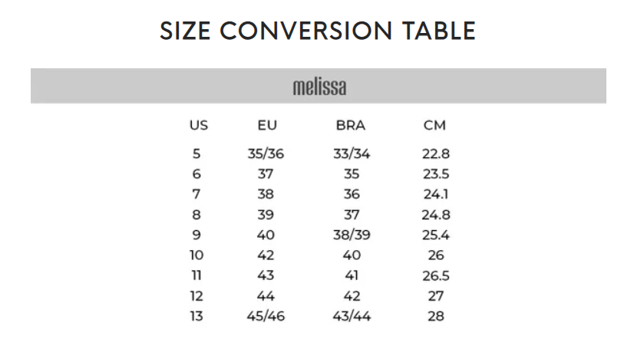The image size is (644, 349).
Task: Click EU size 35/36 cell
Action: 266,153
